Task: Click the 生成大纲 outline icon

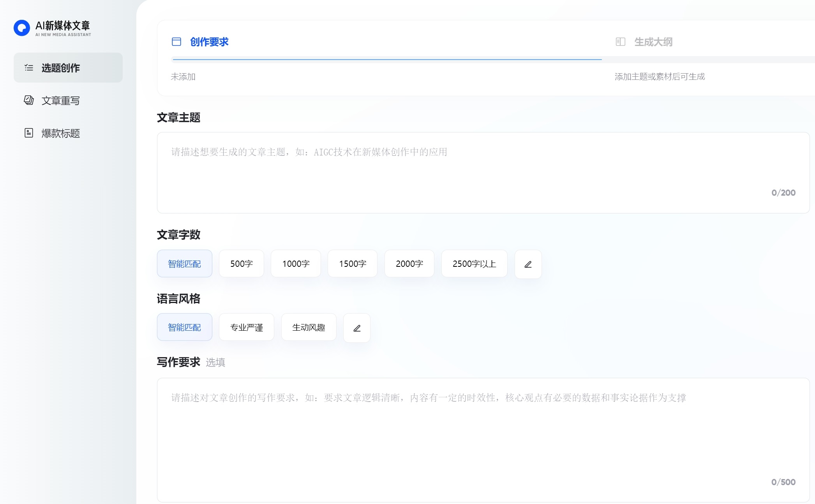Action: click(x=620, y=42)
